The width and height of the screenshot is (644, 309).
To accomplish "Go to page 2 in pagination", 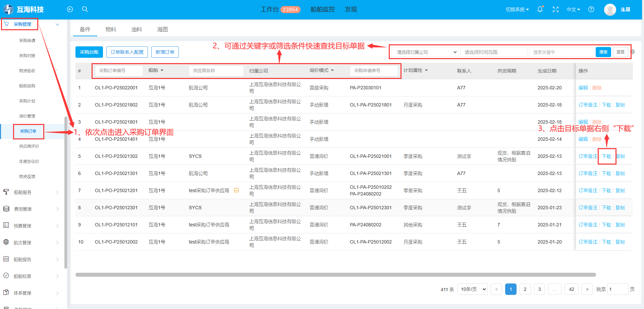I will (x=525, y=289).
